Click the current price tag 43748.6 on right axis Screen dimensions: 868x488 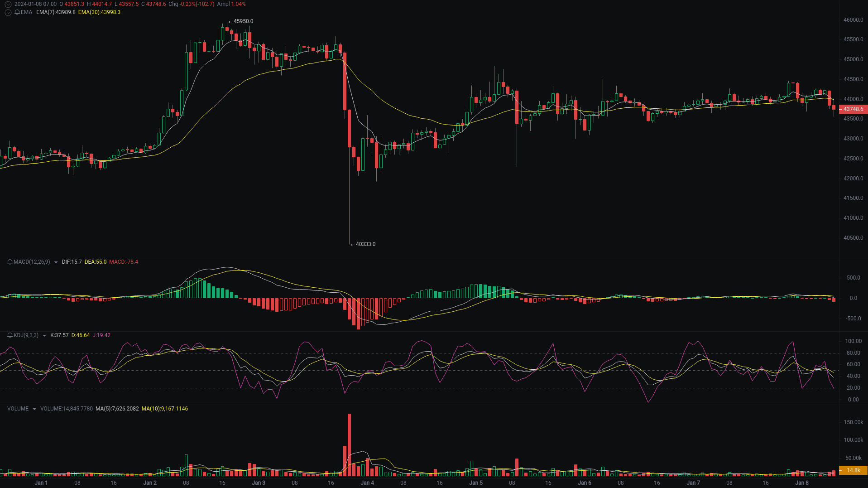point(853,109)
